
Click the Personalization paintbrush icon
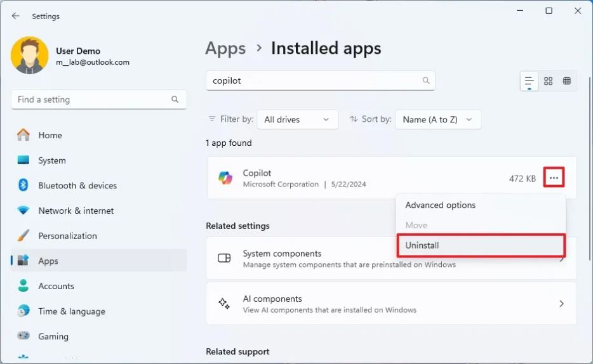[23, 236]
